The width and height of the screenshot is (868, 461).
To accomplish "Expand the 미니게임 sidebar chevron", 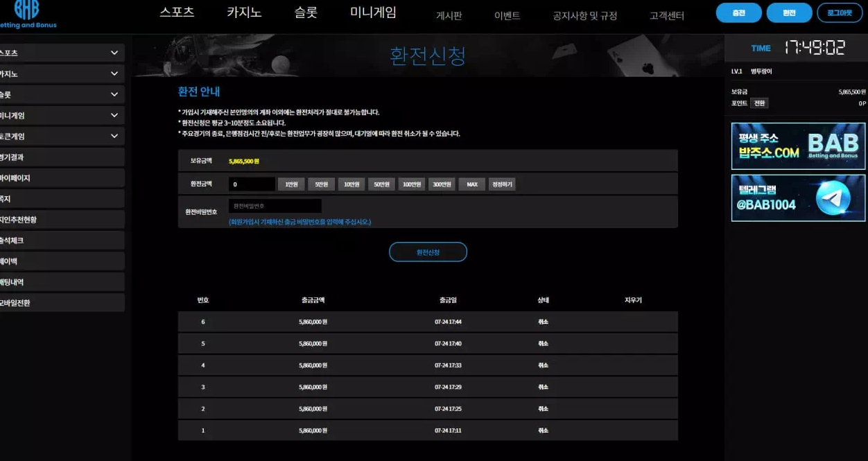I will point(114,116).
